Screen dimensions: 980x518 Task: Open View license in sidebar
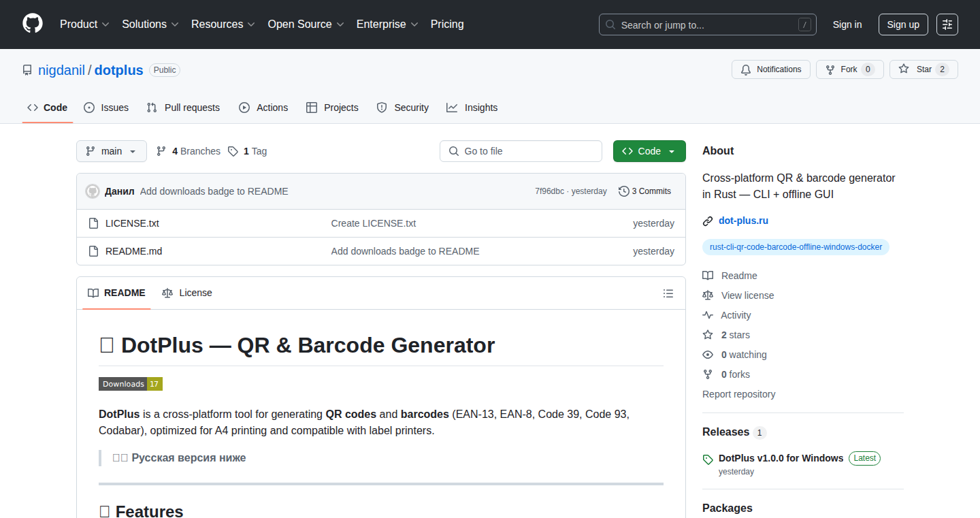[x=738, y=295]
